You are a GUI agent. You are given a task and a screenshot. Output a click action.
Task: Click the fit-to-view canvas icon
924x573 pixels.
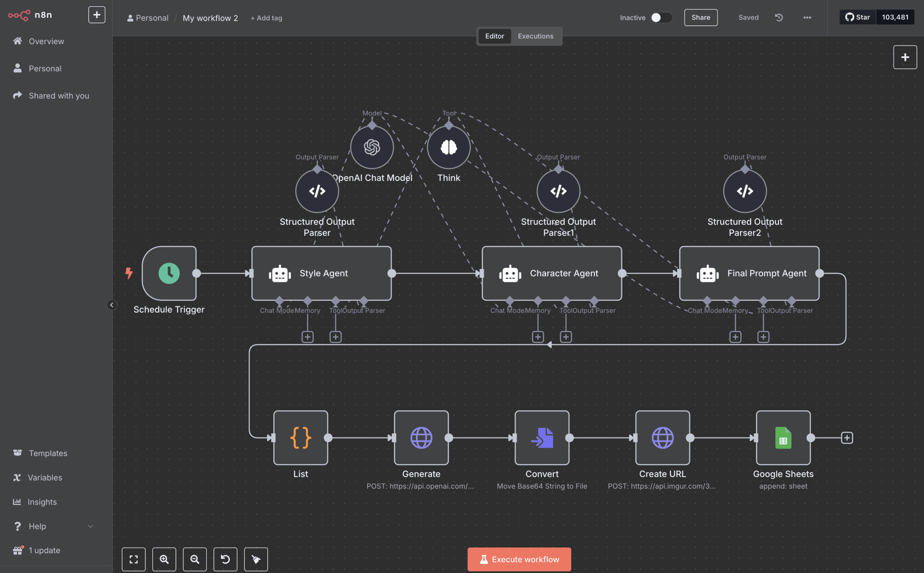(134, 559)
